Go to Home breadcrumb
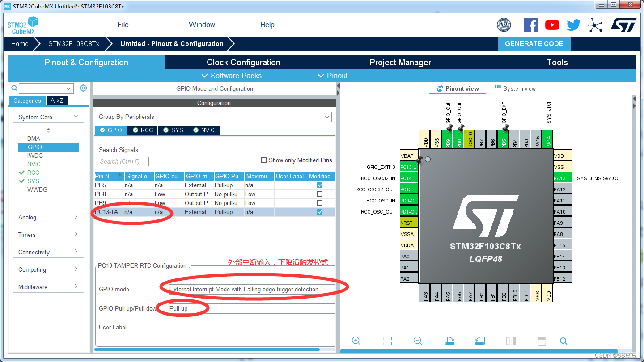The image size is (644, 362). (20, 44)
